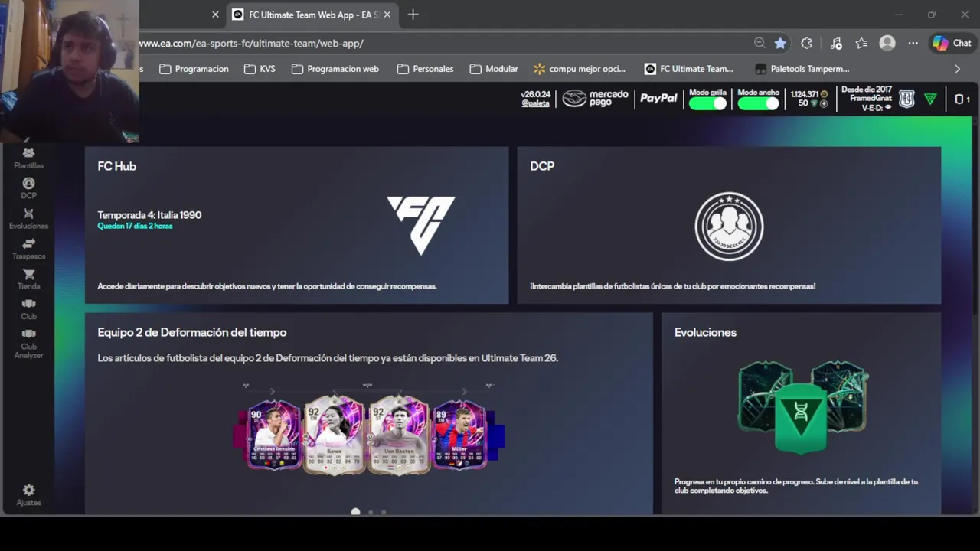Screen dimensions: 980x551
Task: Open browser favorites list icon
Action: pos(861,44)
